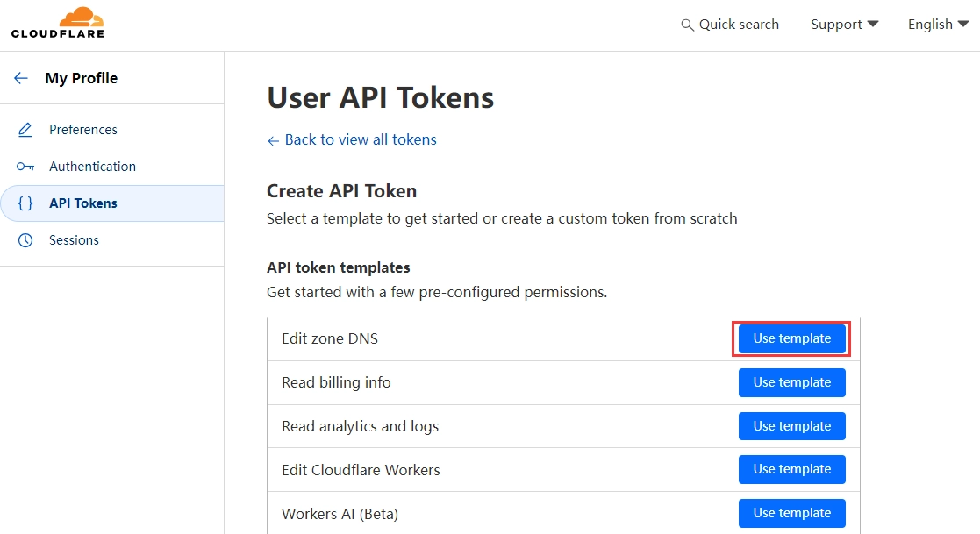Viewport: 980px width, 534px height.
Task: Go to Authentication in the sidebar
Action: (92, 167)
